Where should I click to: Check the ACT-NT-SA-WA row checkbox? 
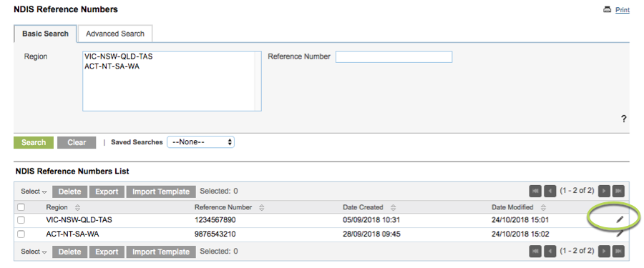coord(21,234)
